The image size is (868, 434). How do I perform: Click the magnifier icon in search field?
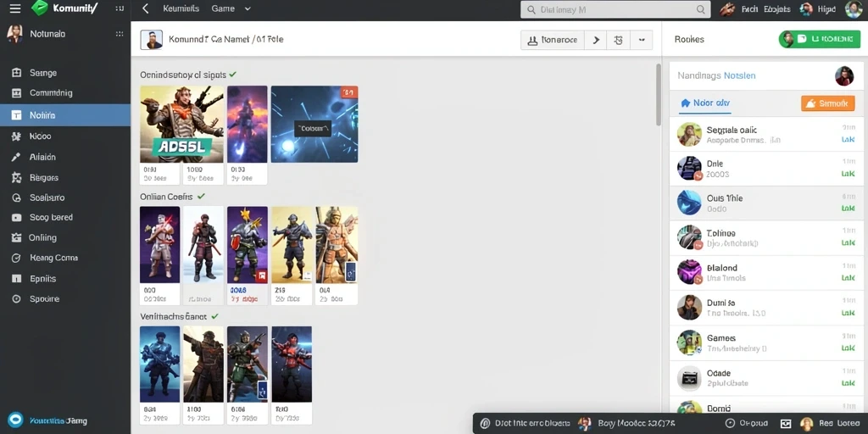[531, 9]
